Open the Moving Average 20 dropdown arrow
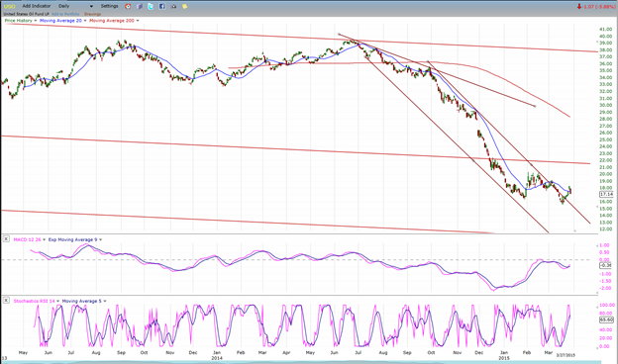The image size is (618, 364). coord(85,21)
